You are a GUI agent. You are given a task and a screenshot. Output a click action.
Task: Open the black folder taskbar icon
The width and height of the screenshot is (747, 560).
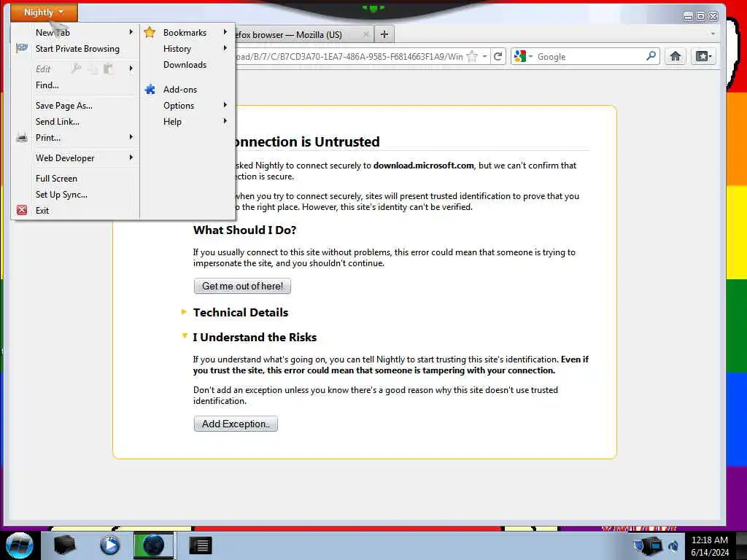pyautogui.click(x=64, y=545)
